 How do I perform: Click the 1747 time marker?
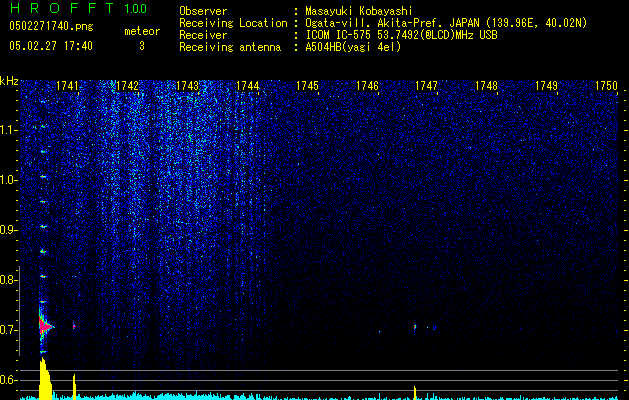coord(426,85)
